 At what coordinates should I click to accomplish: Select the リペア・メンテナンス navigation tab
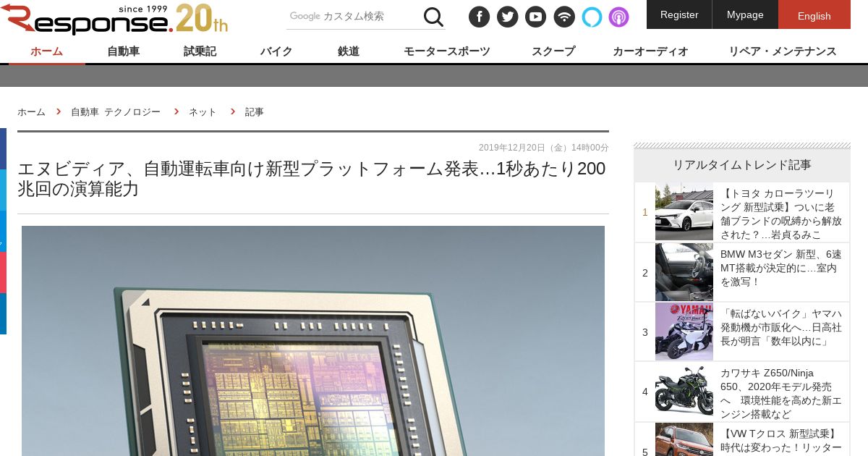coord(783,51)
